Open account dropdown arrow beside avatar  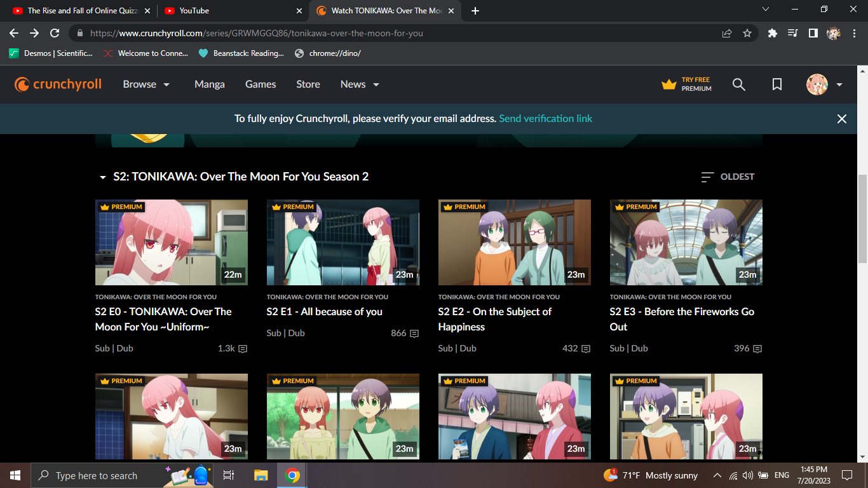pos(839,85)
